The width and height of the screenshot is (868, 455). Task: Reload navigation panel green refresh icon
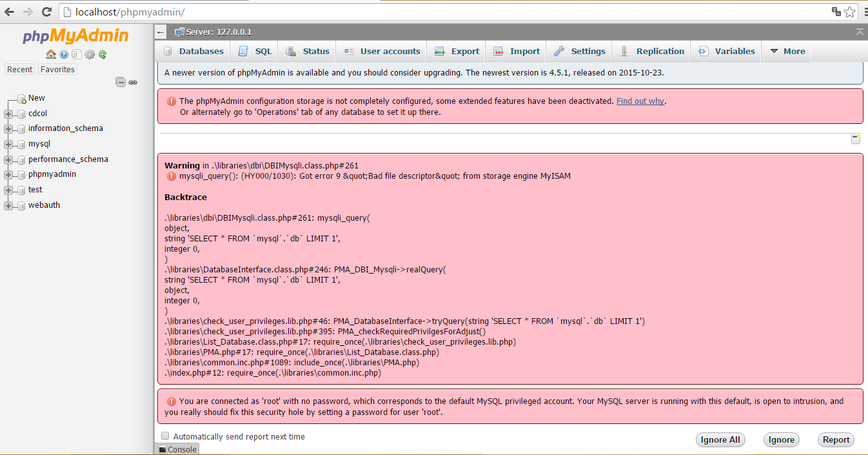click(x=103, y=55)
